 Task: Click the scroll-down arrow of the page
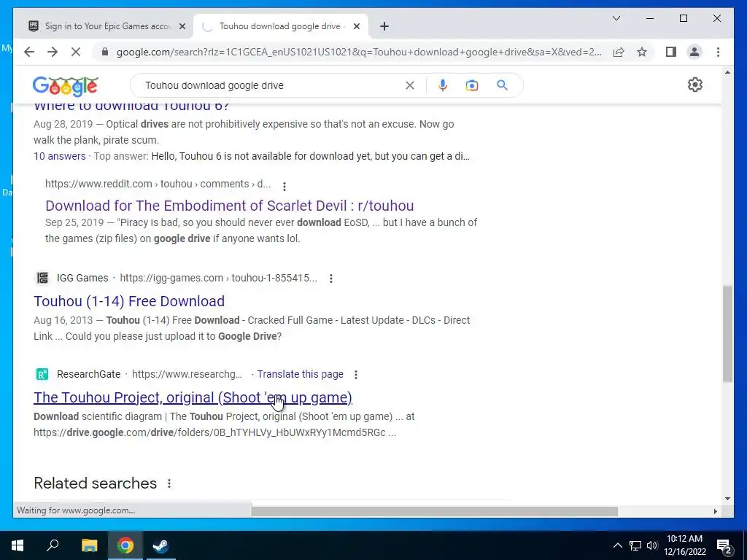[727, 499]
